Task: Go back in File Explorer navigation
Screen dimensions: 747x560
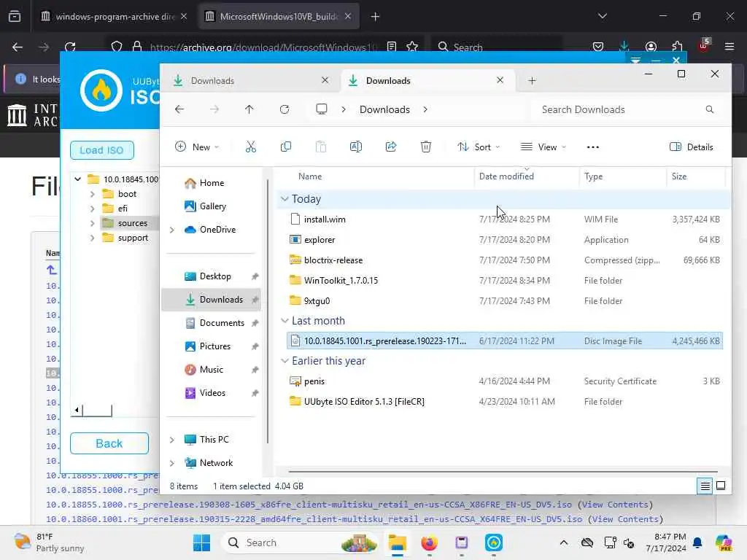Action: pos(179,109)
